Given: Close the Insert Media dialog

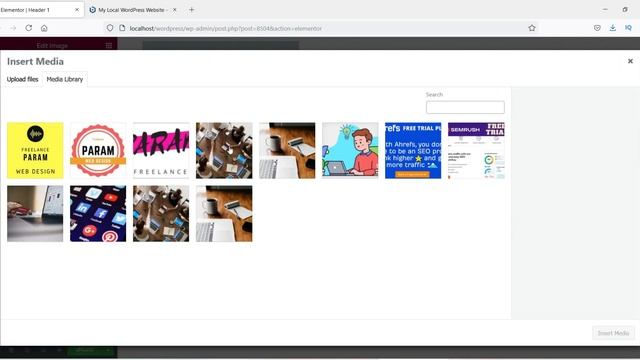Looking at the screenshot, I should coord(630,61).
